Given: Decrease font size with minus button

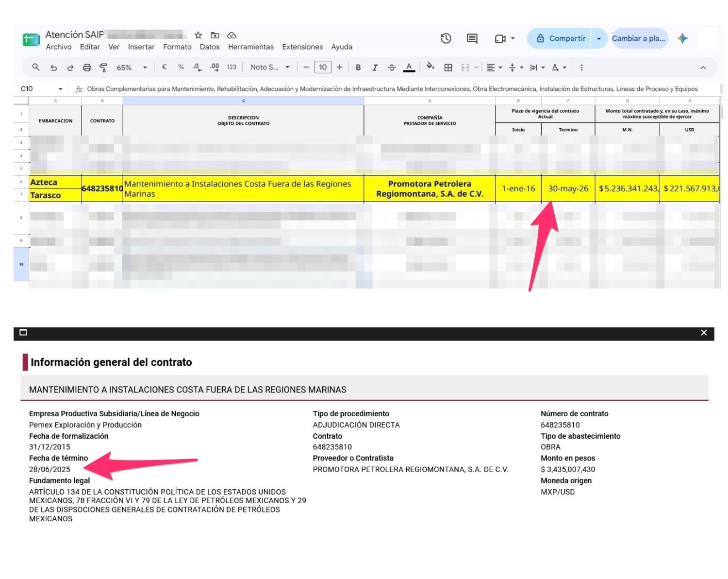Looking at the screenshot, I should tap(306, 68).
